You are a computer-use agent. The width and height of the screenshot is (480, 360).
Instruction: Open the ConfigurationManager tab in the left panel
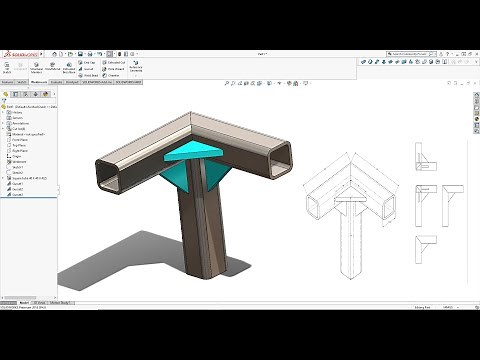(x=25, y=94)
